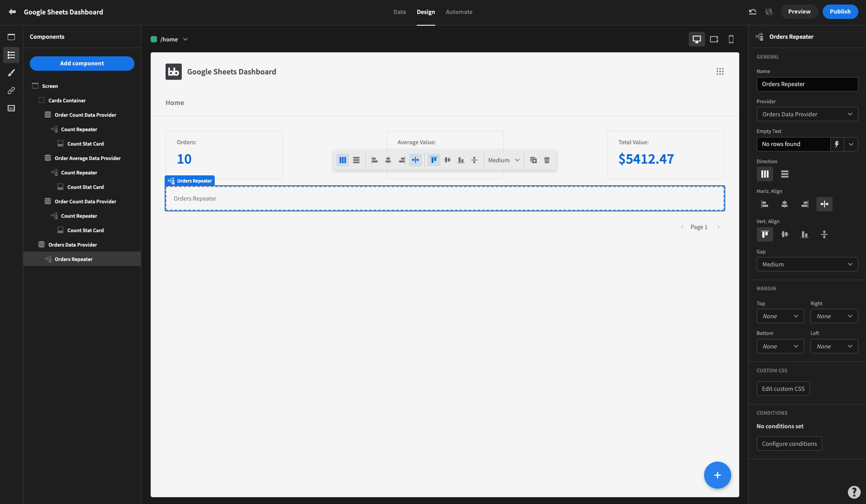This screenshot has height=504, width=866.
Task: Open the Links icon in left sidebar
Action: point(11,91)
